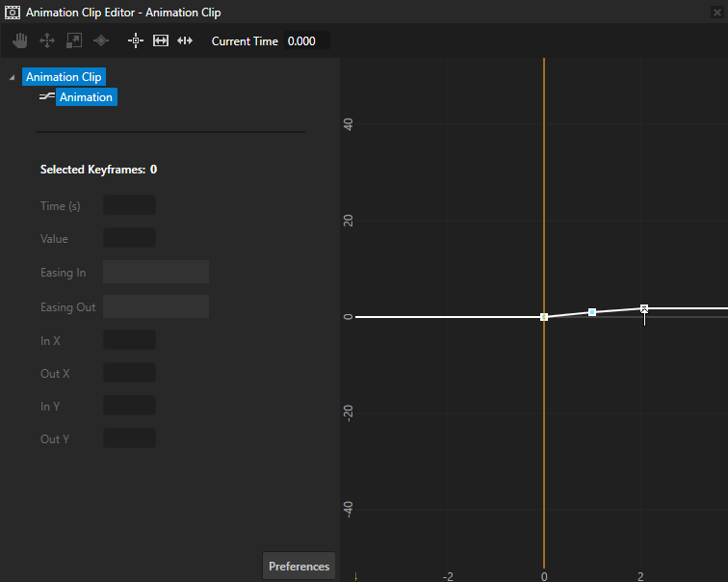The height and width of the screenshot is (582, 728).
Task: Collapse the Animation Clip tree node
Action: [x=12, y=77]
